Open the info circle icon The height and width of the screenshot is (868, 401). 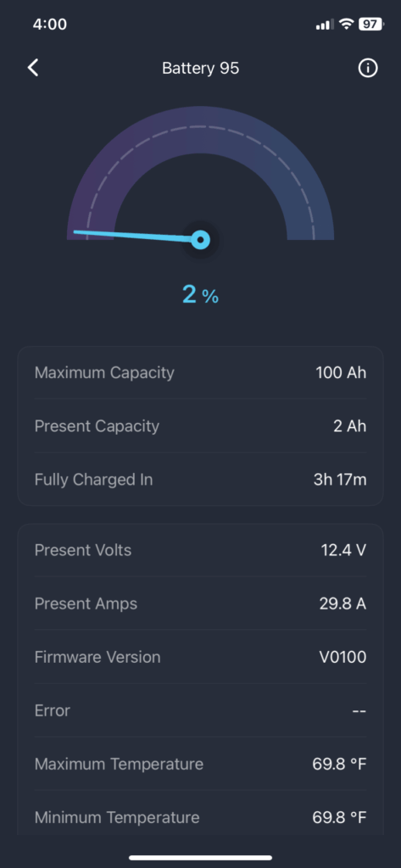368,68
